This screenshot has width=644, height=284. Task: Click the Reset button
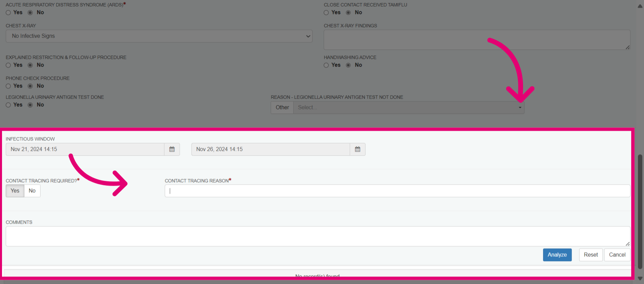591,255
